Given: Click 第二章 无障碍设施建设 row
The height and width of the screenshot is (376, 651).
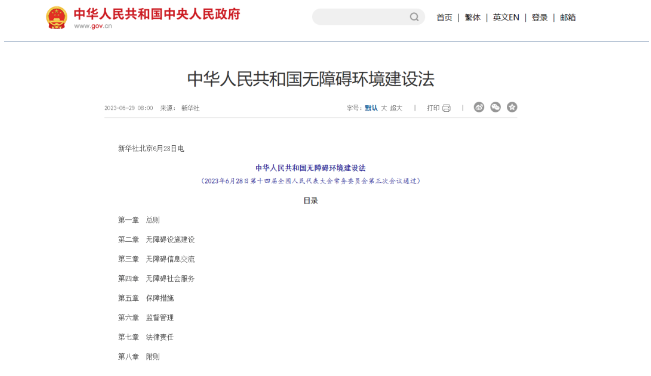Looking at the screenshot, I should click(156, 239).
